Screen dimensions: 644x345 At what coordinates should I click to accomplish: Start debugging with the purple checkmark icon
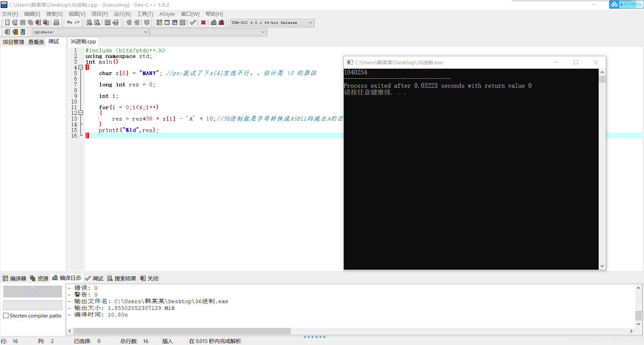coord(193,22)
